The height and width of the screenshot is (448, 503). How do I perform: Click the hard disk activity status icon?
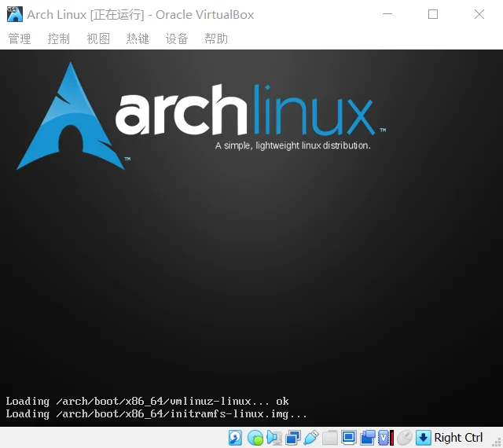(x=235, y=438)
